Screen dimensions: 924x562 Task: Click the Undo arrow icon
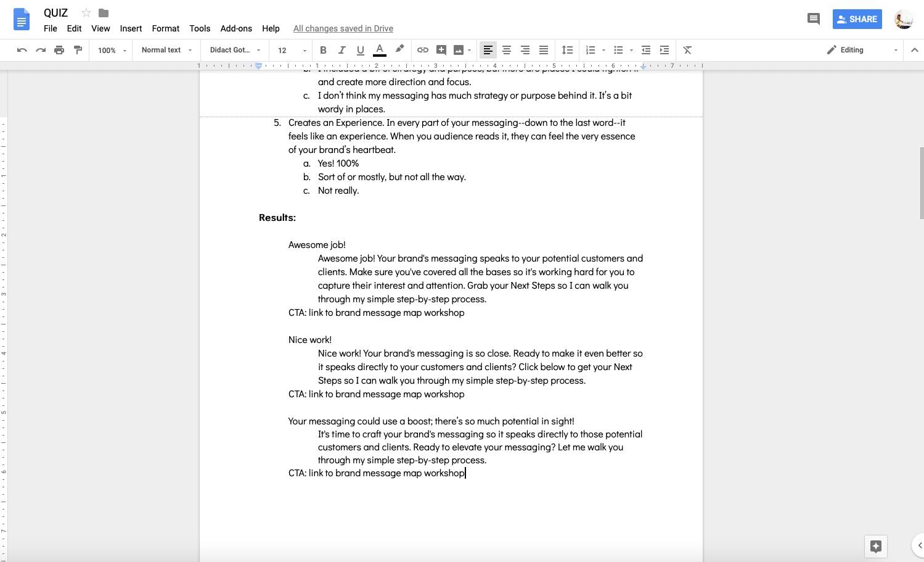click(22, 50)
